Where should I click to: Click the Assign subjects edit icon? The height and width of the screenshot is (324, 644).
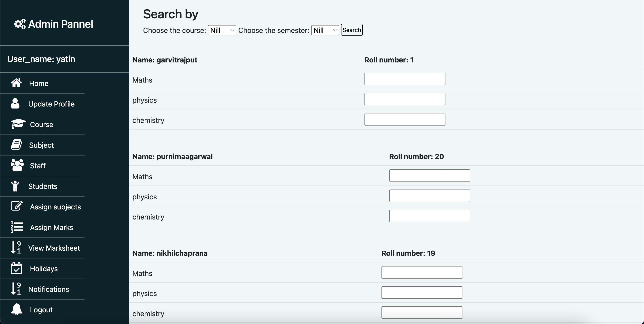point(17,206)
